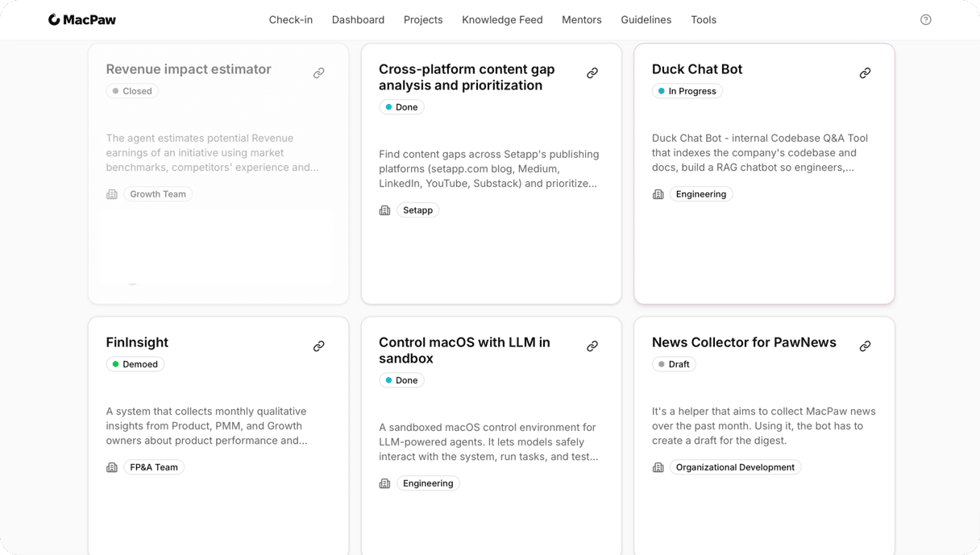Open the FinInsight project title
The image size is (980, 555).
point(137,342)
